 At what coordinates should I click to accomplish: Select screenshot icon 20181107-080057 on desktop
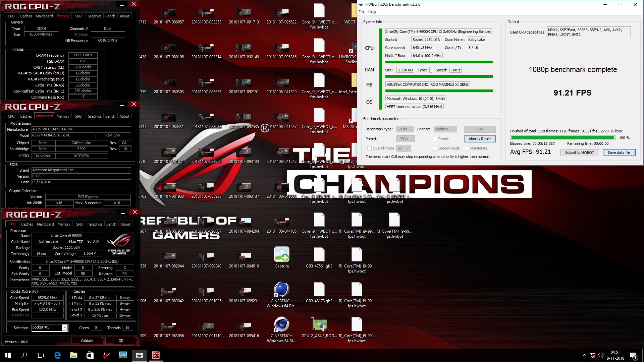[x=169, y=16]
